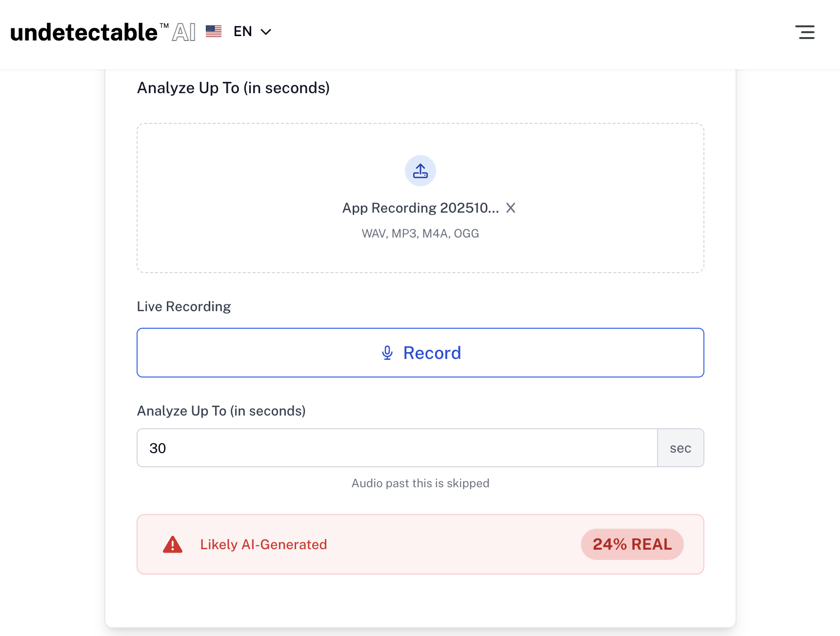Click the WAV, MP3, M4A, OGG formats text
This screenshot has height=636, width=840.
click(420, 234)
